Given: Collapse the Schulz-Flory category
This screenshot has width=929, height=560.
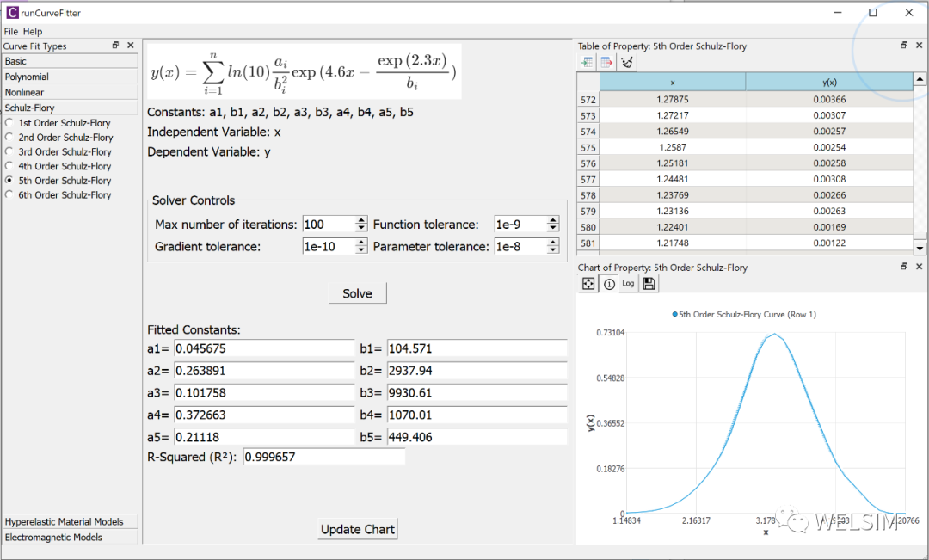Looking at the screenshot, I should pos(70,108).
